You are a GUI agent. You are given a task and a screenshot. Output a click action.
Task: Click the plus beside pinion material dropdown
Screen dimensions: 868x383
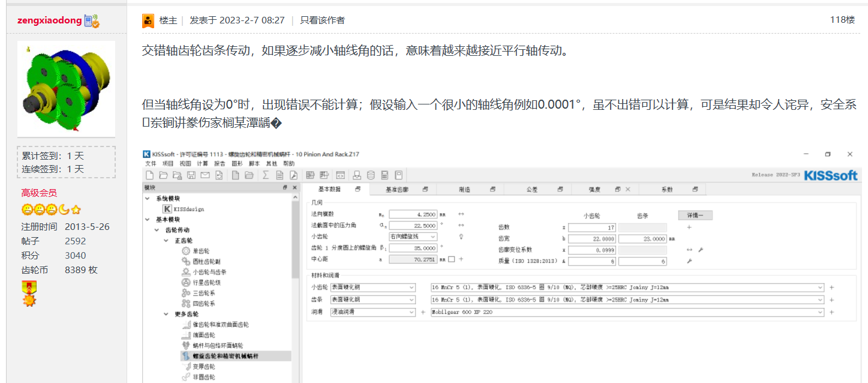[831, 288]
